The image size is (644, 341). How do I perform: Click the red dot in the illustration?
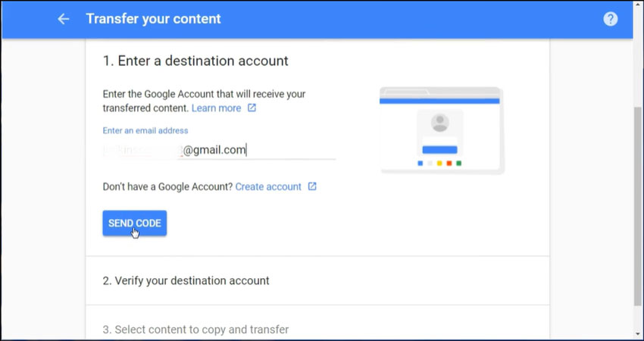point(449,163)
